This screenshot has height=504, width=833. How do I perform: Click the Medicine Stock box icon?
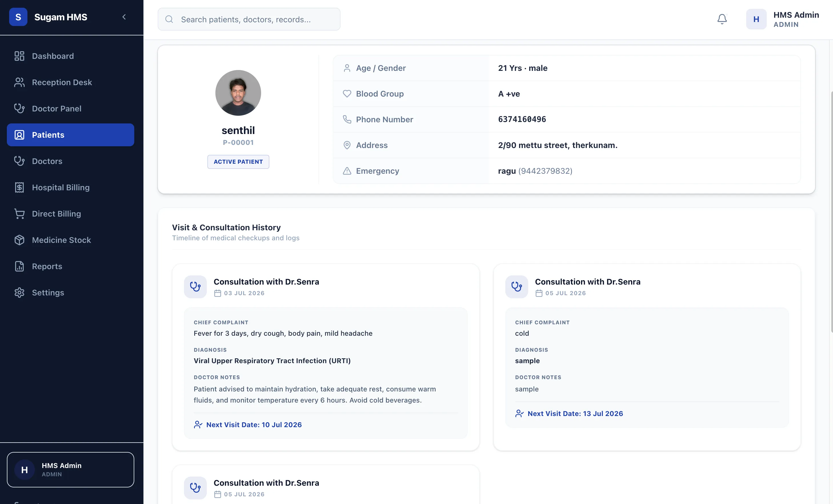19,240
